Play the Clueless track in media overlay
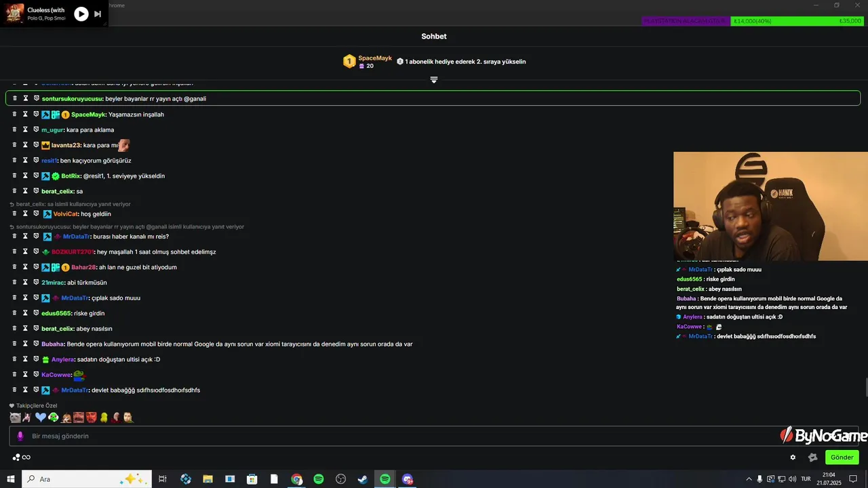The height and width of the screenshot is (488, 868). pyautogui.click(x=81, y=14)
